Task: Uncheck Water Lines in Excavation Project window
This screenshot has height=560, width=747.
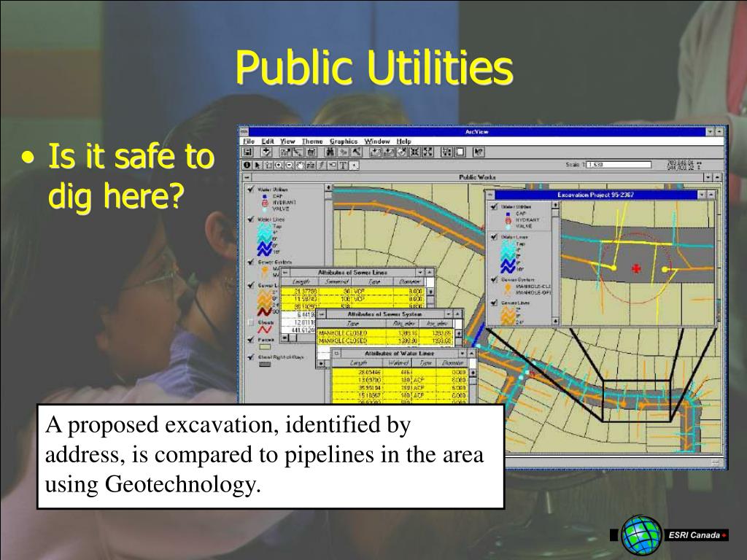Action: pos(494,237)
